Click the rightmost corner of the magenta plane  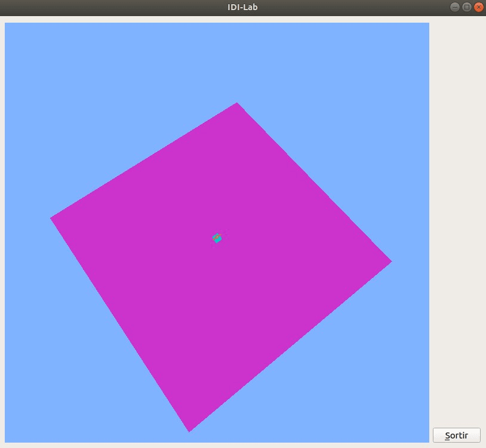coord(389,261)
